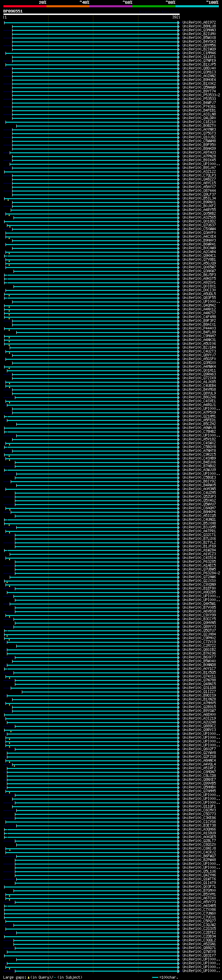Select the BP096551 query label
Viewport: 222px width, 980px height.
13,11
